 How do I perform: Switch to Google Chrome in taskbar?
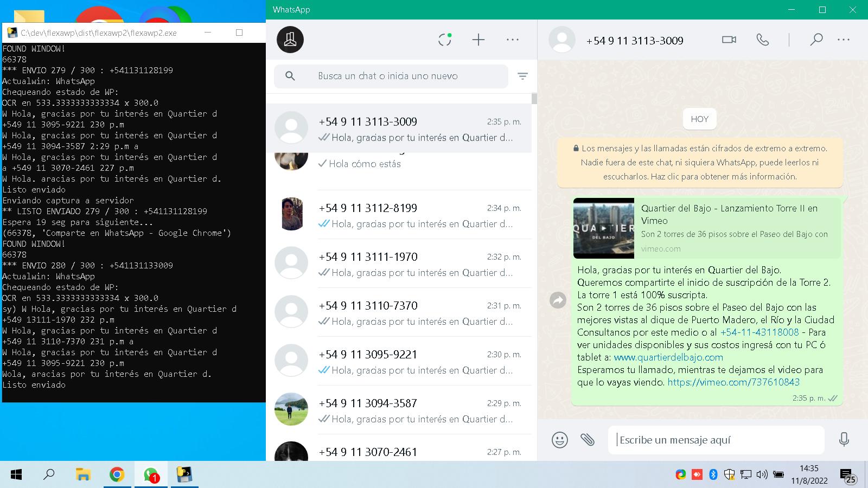click(x=117, y=475)
